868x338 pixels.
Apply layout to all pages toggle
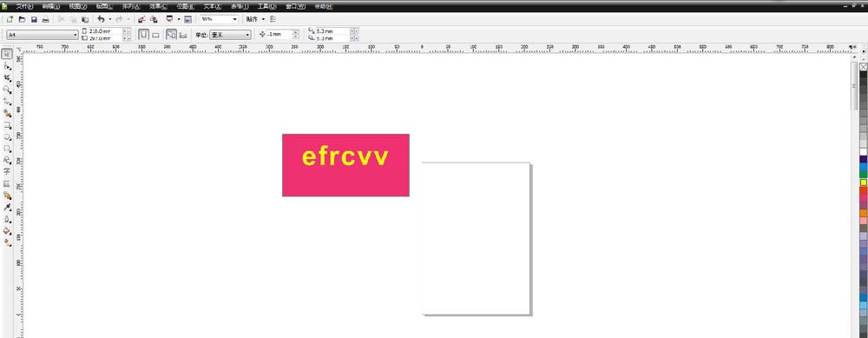171,35
